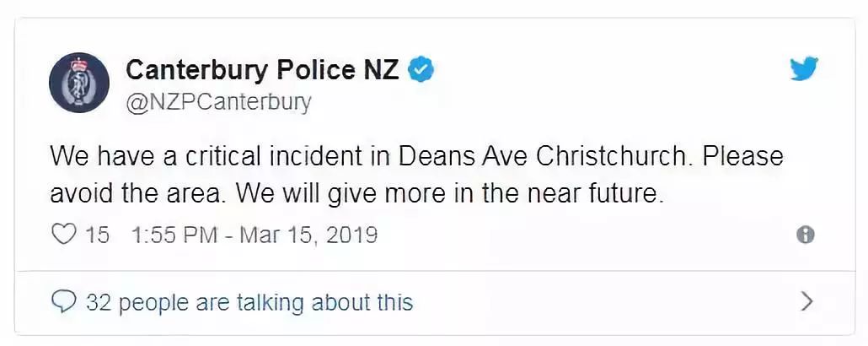Like the tweet with heart icon

coord(62,235)
